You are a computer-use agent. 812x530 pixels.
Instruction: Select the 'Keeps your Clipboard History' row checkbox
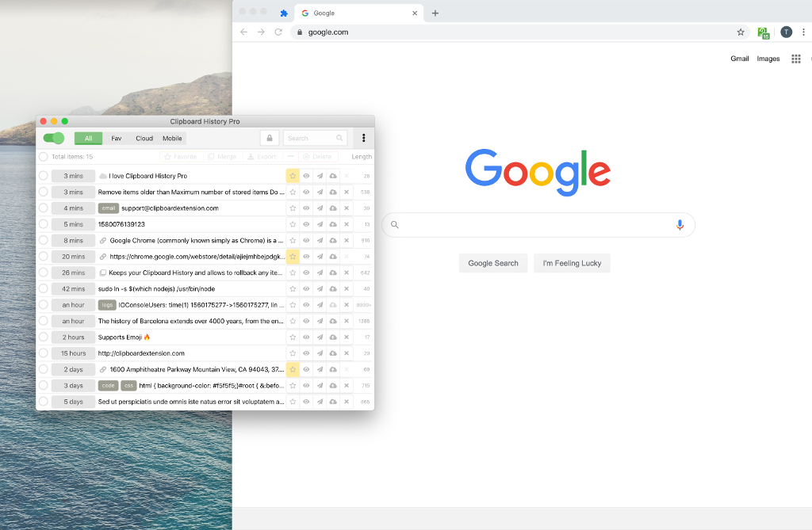click(x=44, y=273)
